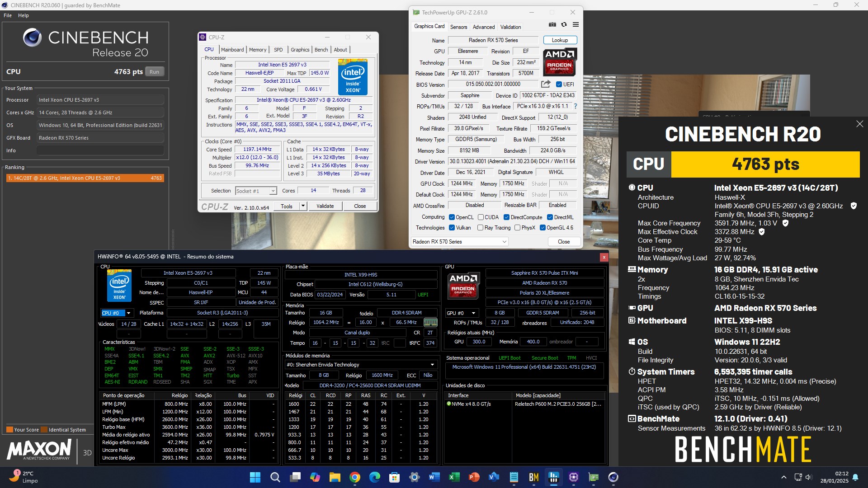Open Microsoft Store from taskbar
Screen dimensions: 868x488
tap(395, 477)
